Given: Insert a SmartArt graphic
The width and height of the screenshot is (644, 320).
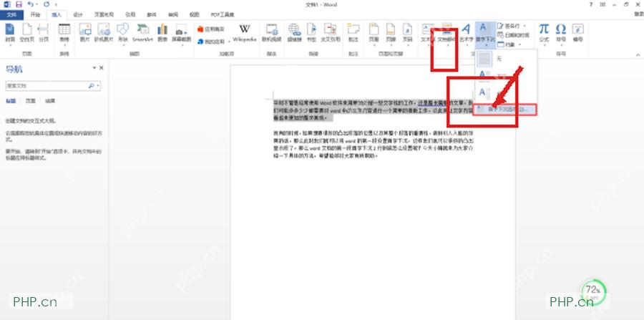Looking at the screenshot, I should (x=142, y=33).
